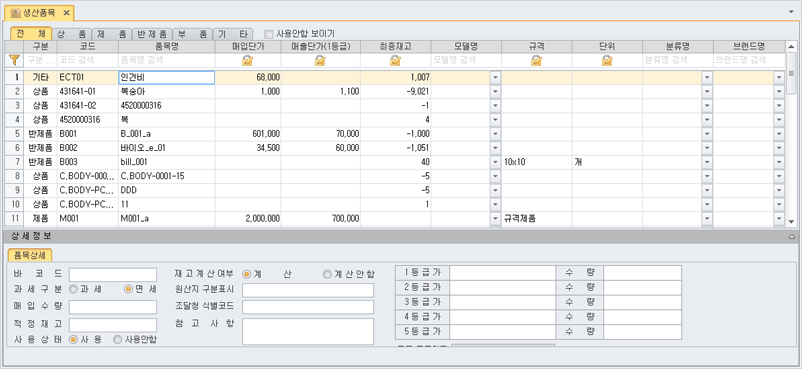This screenshot has height=369, width=802.
Task: Click the 매출단가(1등급) filter edit icon
Action: (x=320, y=60)
